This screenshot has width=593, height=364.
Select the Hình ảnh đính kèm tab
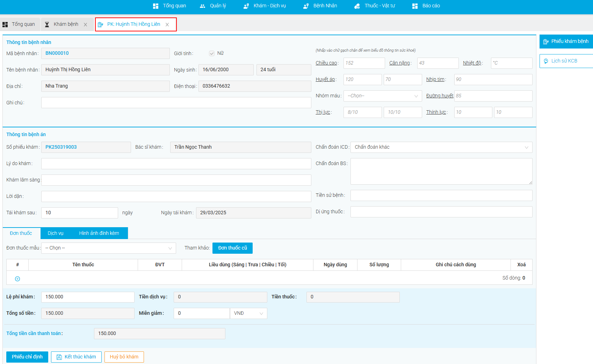[99, 233]
